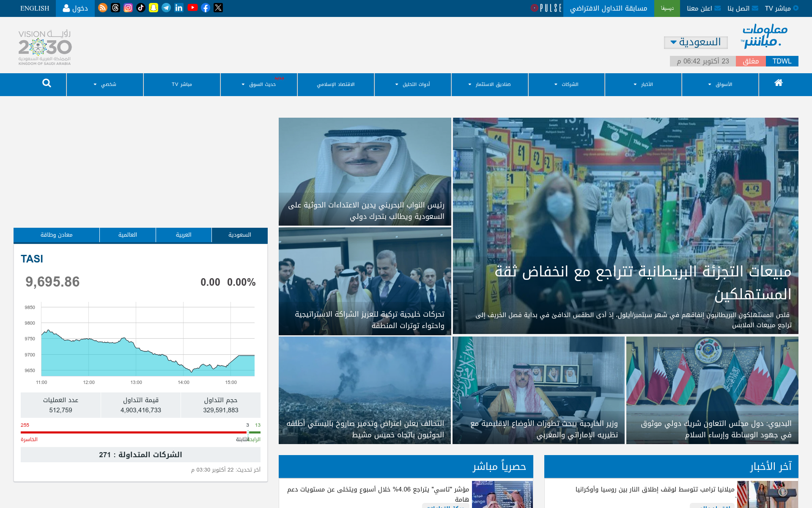
Task: Expand the الشركات menu
Action: [x=566, y=85]
